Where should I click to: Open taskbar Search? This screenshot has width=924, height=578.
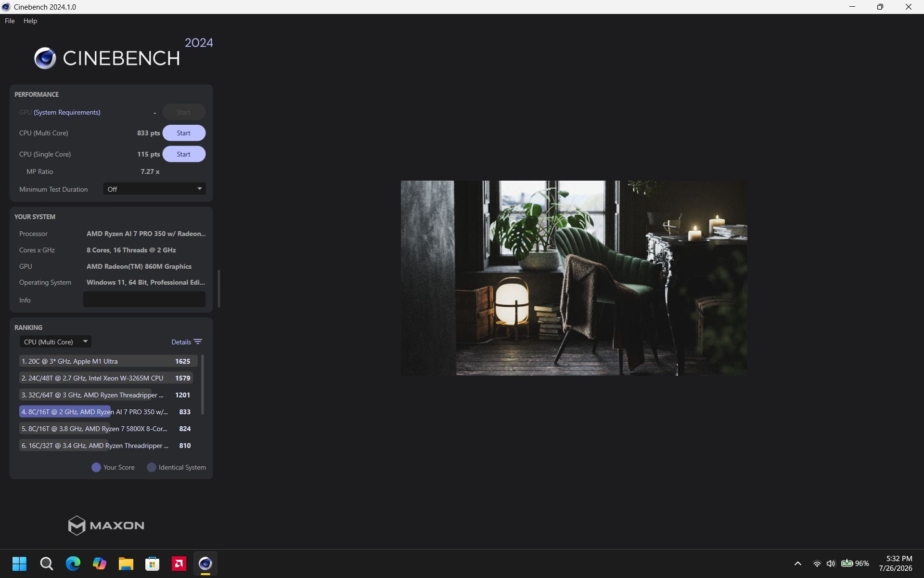[47, 564]
